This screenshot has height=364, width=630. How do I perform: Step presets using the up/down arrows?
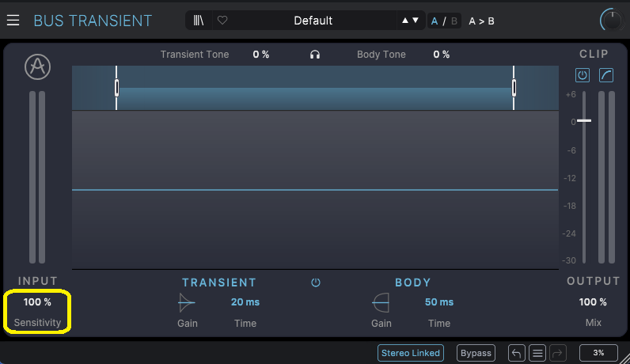(x=410, y=21)
